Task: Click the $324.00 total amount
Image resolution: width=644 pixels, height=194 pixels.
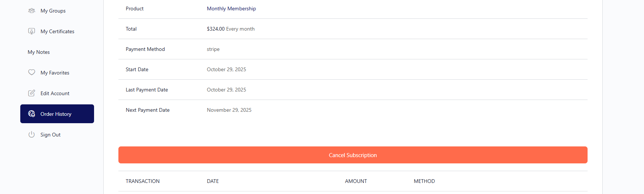Action: (215, 29)
